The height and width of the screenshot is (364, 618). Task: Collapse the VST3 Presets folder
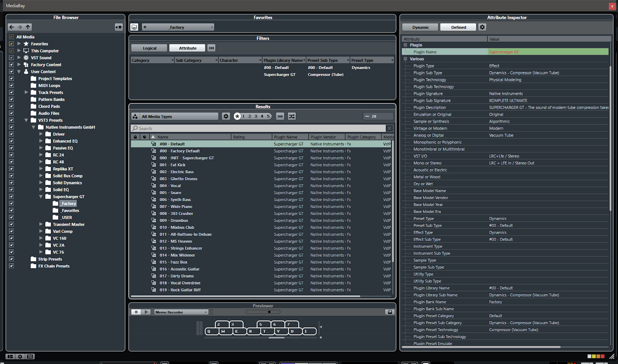pyautogui.click(x=26, y=120)
